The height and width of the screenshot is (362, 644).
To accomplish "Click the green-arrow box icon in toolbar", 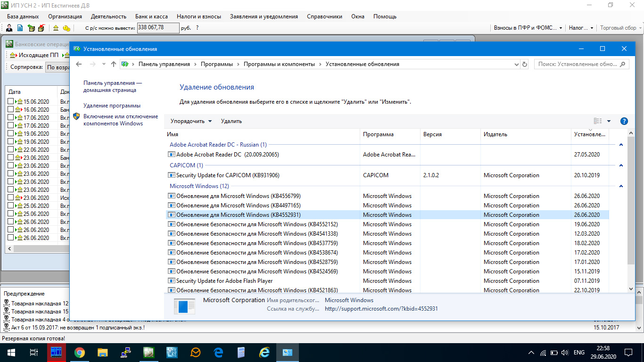I will [31, 28].
